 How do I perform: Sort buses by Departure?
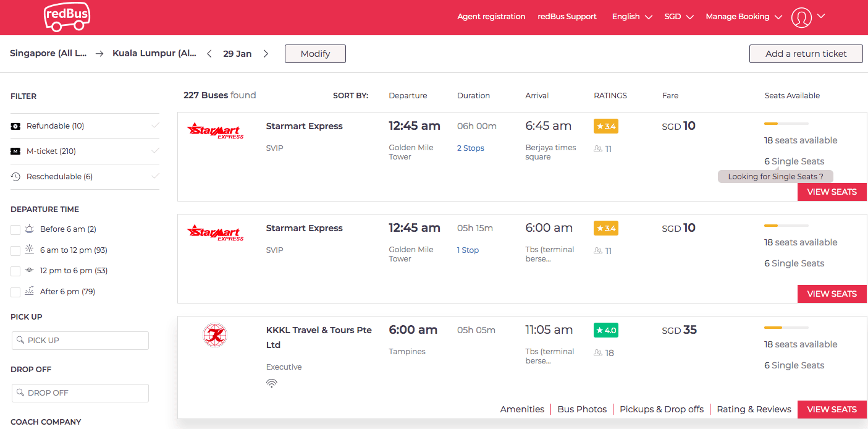408,96
